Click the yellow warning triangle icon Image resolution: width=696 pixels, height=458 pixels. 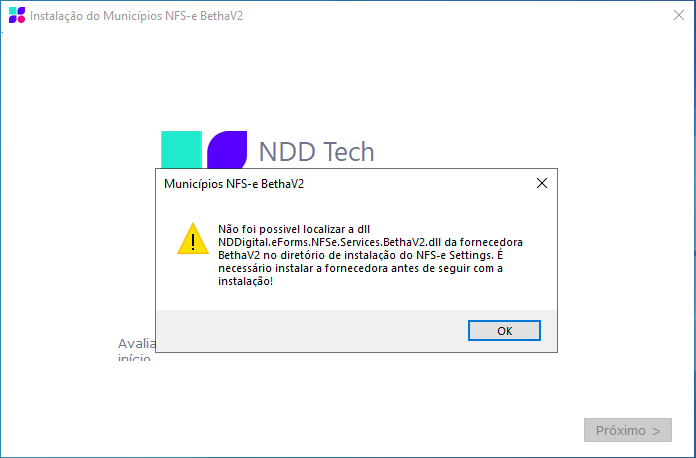tap(193, 239)
